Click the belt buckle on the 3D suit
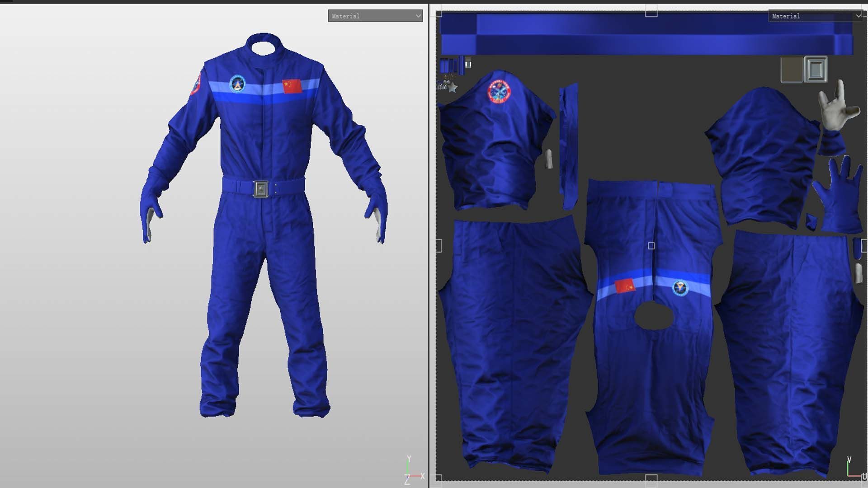The height and width of the screenshot is (488, 868). (x=261, y=189)
